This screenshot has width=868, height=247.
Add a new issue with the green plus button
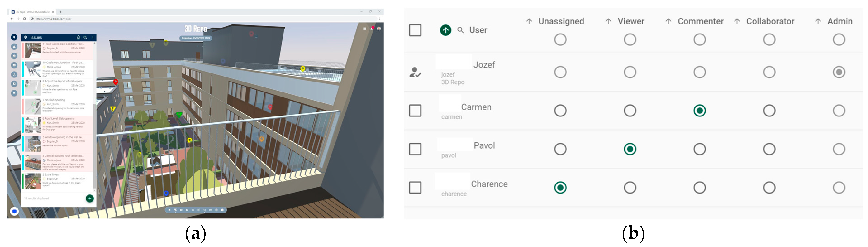(x=90, y=199)
